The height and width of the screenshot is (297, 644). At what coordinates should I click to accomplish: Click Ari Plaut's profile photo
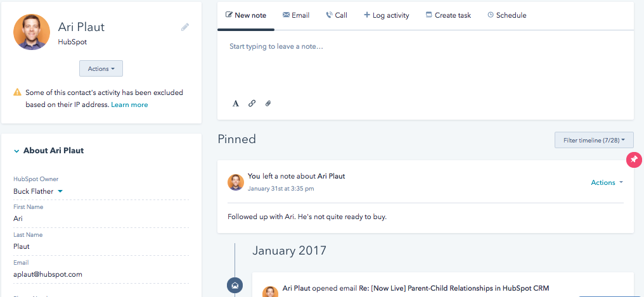(32, 32)
